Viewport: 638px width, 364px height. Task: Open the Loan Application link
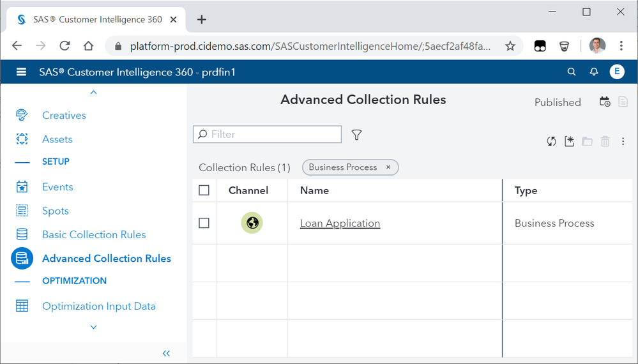click(x=340, y=223)
